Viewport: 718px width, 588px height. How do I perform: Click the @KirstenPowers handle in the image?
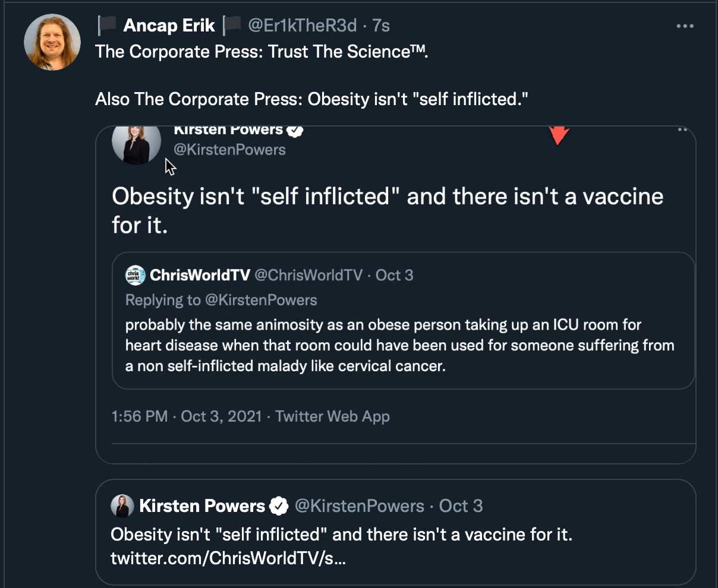coord(229,150)
